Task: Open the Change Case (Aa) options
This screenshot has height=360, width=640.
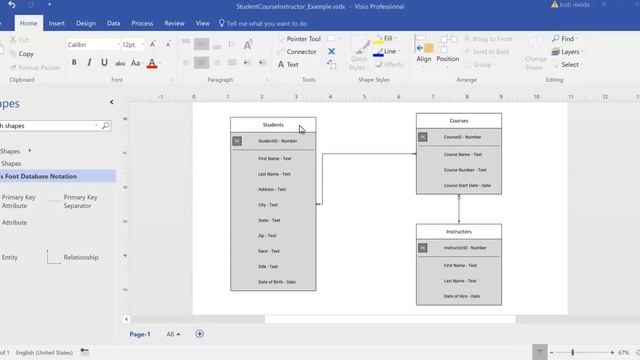Action: (136, 63)
